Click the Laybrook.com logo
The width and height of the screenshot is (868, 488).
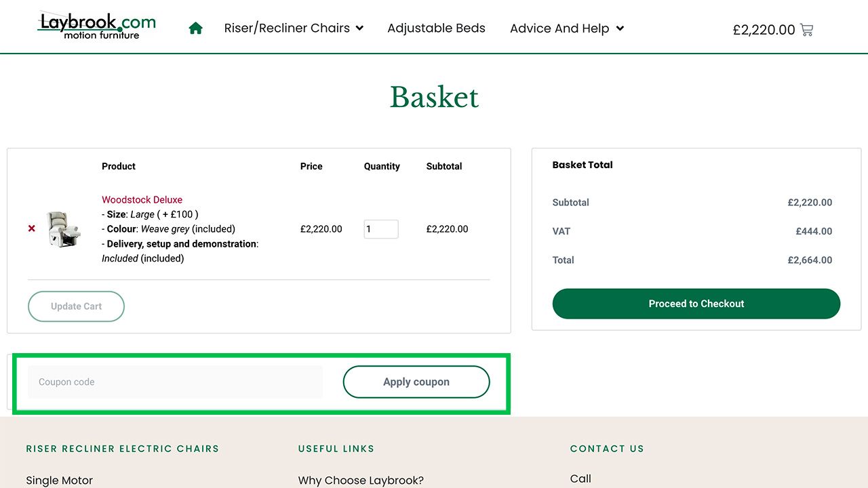(96, 26)
